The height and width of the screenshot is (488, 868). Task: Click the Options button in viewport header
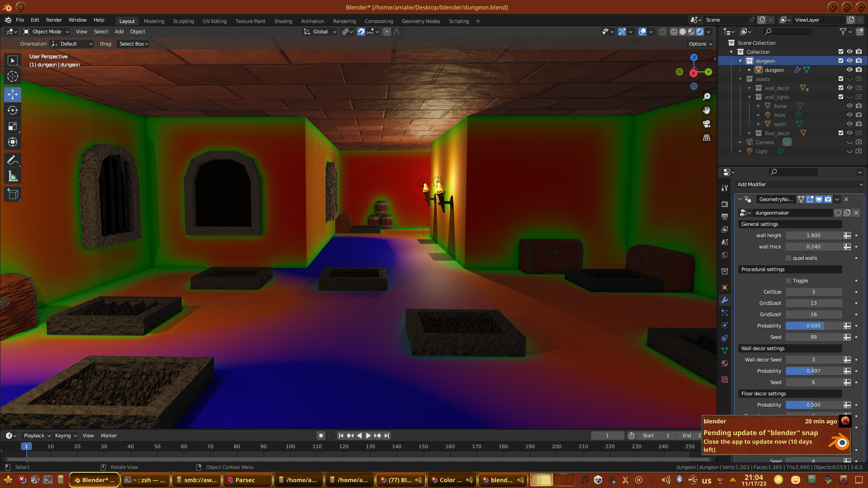click(x=700, y=44)
